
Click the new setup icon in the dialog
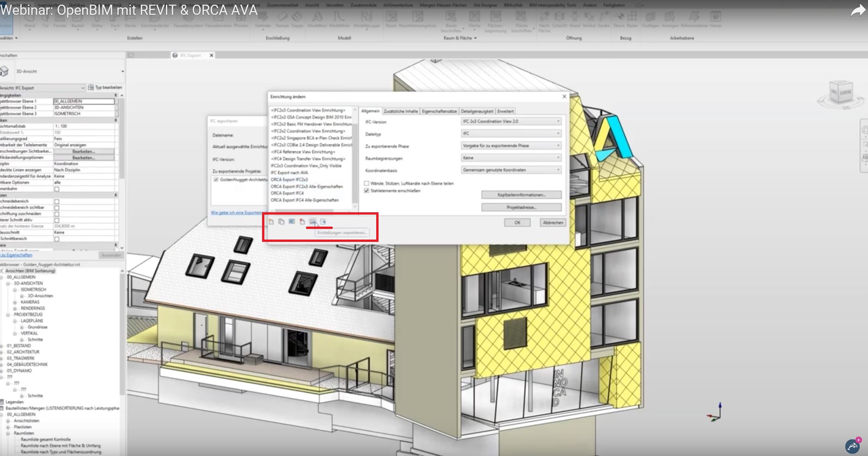point(271,222)
